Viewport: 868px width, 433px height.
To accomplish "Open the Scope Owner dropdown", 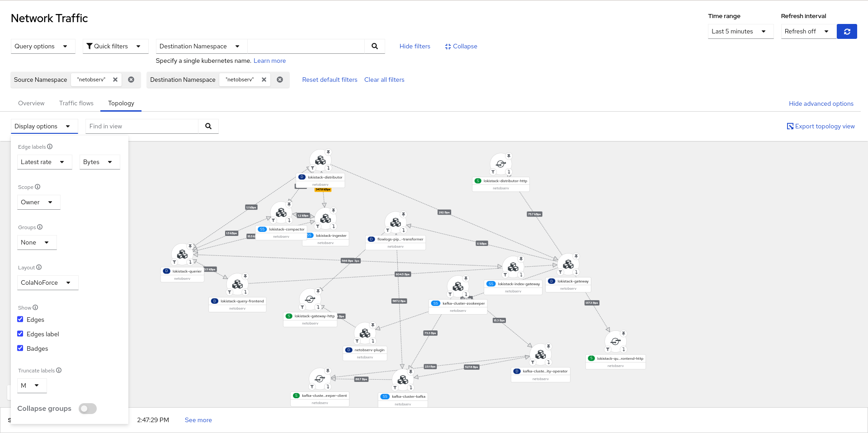I will (x=38, y=202).
